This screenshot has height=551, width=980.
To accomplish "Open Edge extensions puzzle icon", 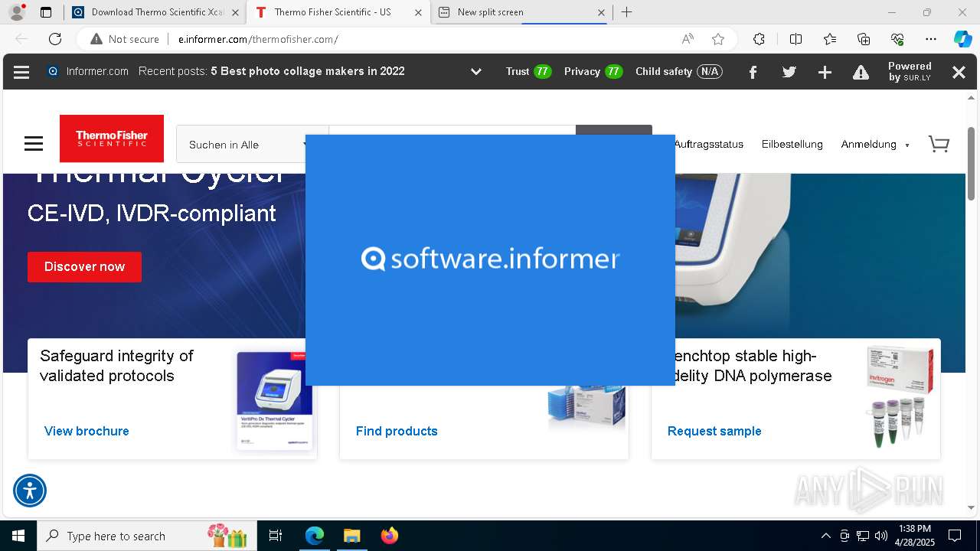I will 759,39.
